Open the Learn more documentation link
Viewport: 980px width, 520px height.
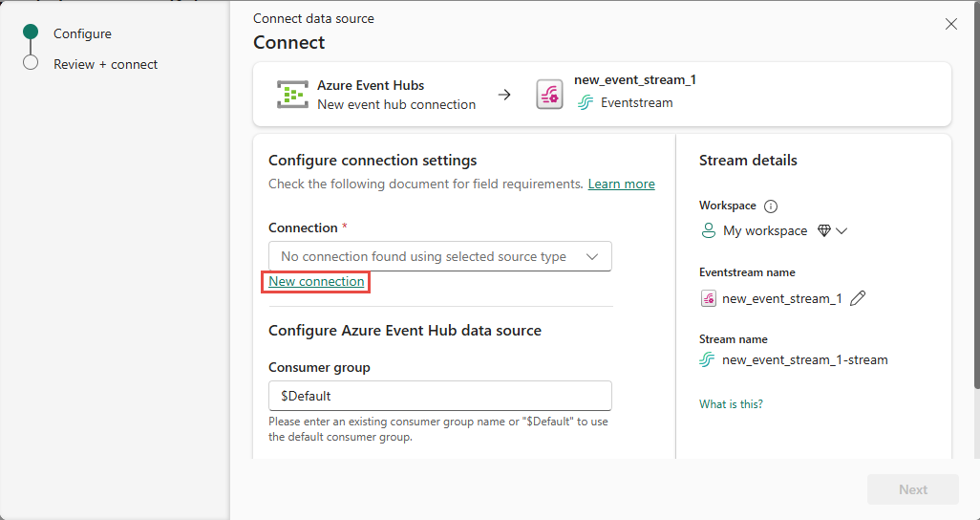point(621,184)
